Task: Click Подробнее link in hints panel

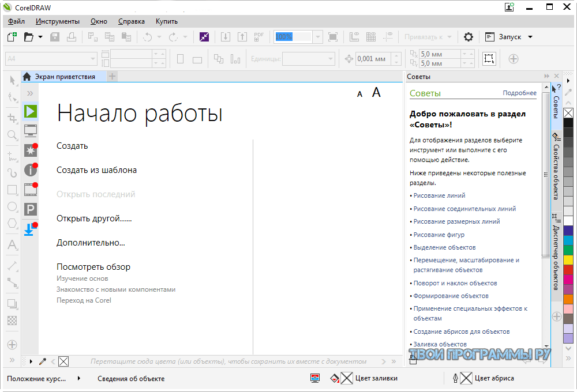Action: (x=520, y=93)
